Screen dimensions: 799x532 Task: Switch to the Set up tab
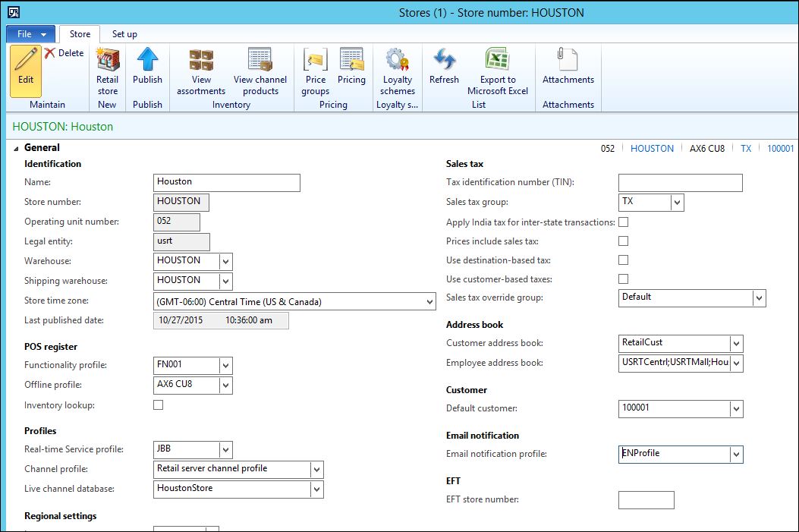[x=124, y=34]
